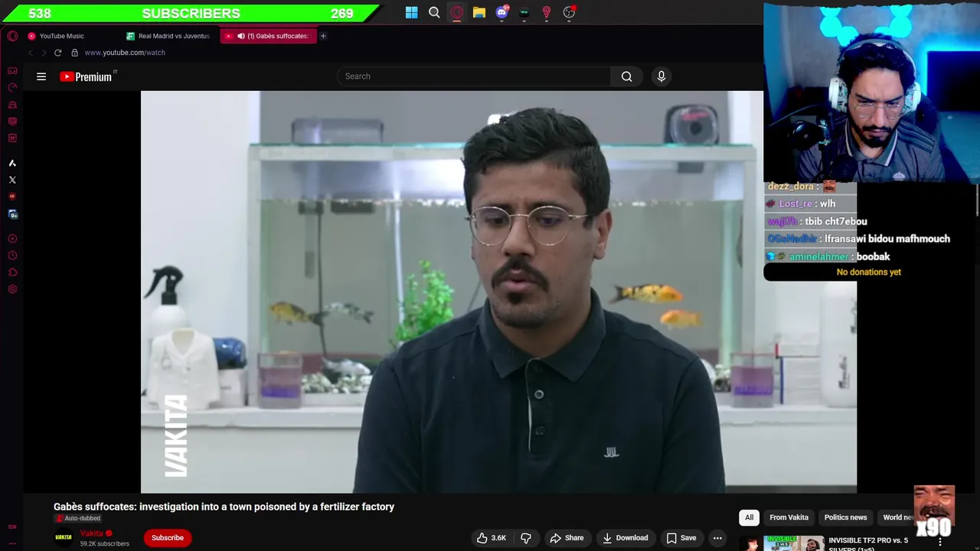Viewport: 980px width, 551px height.
Task: Open the YouTube hamburger guide menu
Action: [x=41, y=77]
